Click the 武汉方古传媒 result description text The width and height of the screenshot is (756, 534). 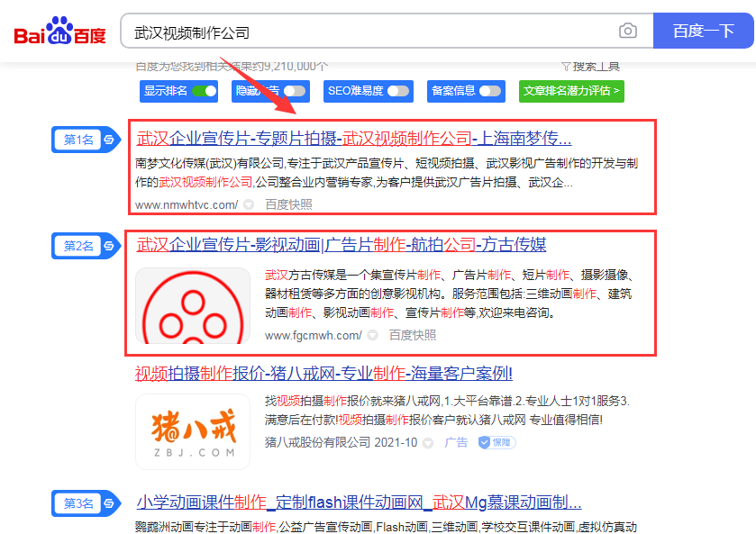pos(449,294)
